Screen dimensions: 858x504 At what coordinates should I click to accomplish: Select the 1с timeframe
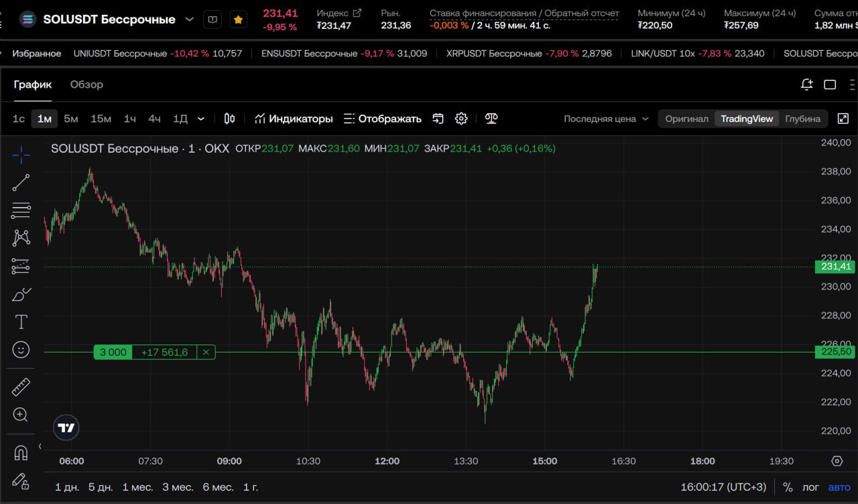click(19, 119)
